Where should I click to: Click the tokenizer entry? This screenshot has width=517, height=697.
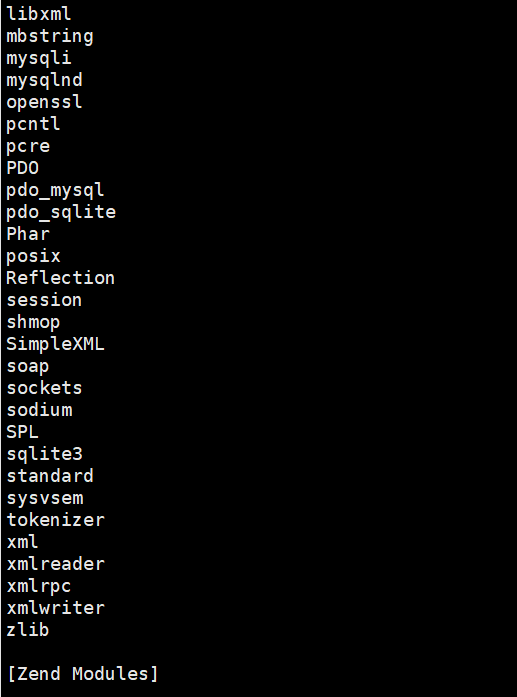(x=56, y=520)
